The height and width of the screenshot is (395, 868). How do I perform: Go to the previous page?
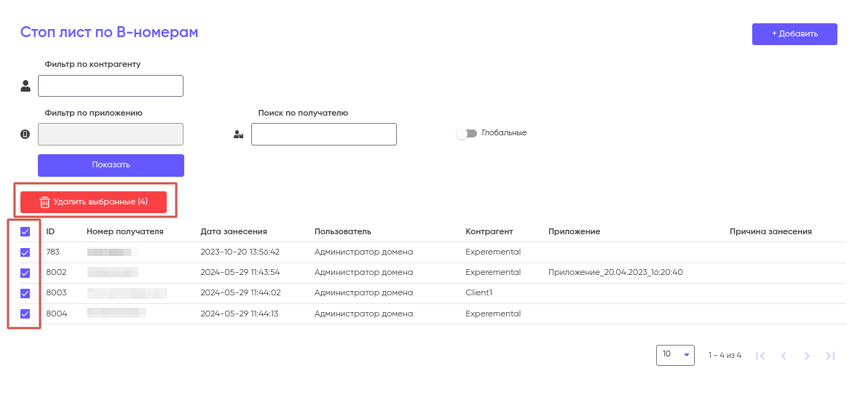click(x=784, y=356)
